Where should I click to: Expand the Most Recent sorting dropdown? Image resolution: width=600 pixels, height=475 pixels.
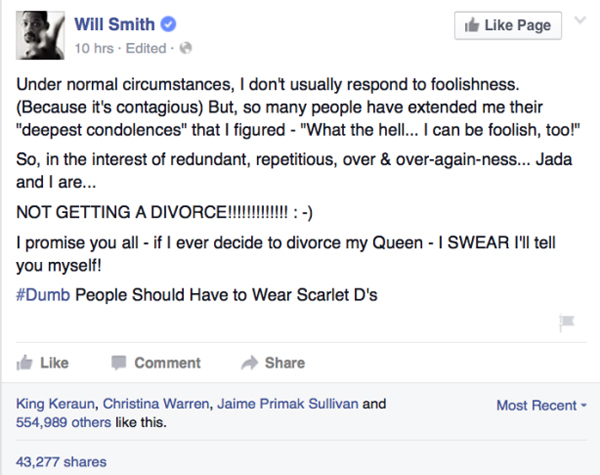pyautogui.click(x=541, y=405)
